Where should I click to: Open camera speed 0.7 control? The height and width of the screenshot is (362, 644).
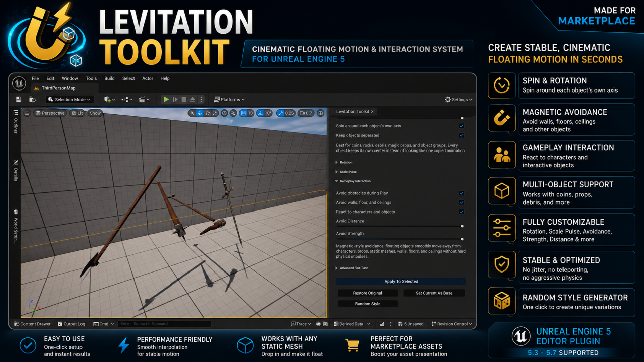306,113
